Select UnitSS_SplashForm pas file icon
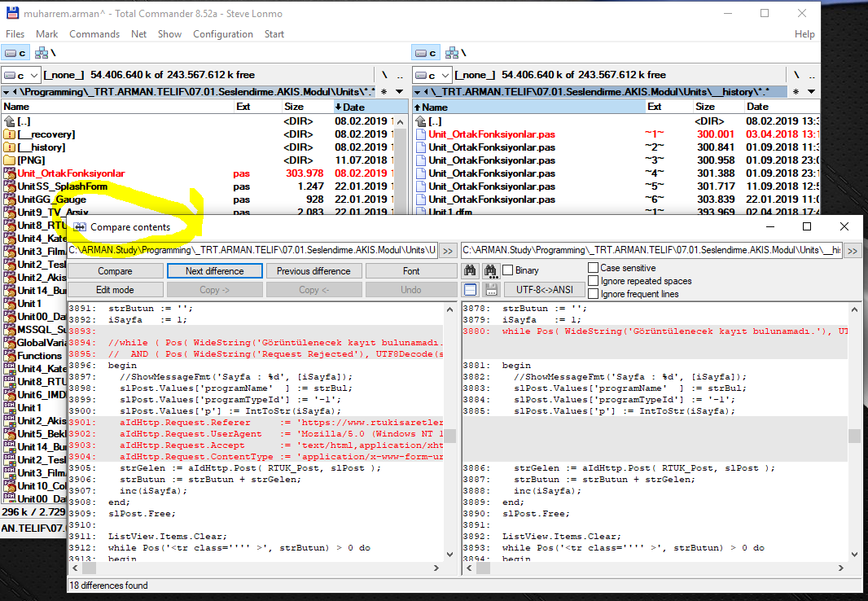Image resolution: width=868 pixels, height=601 pixels. (10, 186)
